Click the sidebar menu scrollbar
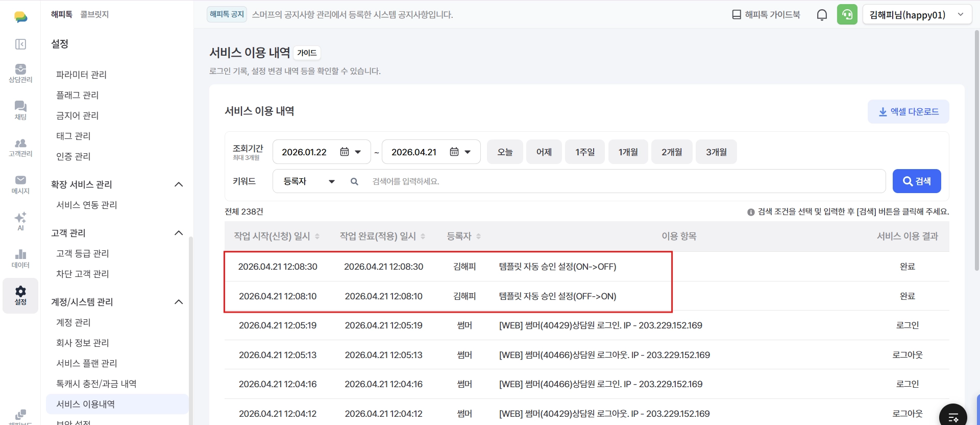 [190, 329]
